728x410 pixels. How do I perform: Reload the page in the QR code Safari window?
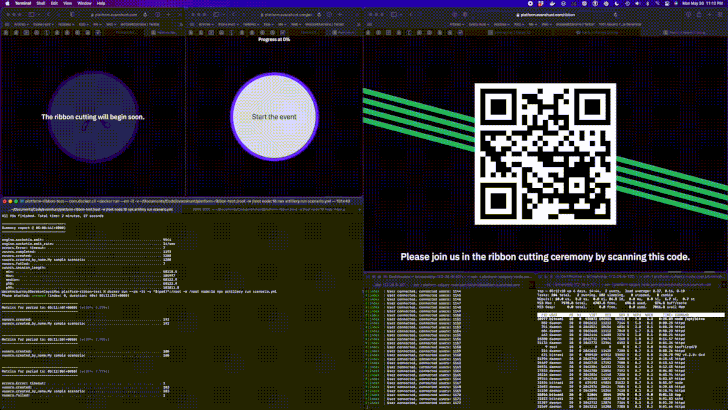pos(616,15)
